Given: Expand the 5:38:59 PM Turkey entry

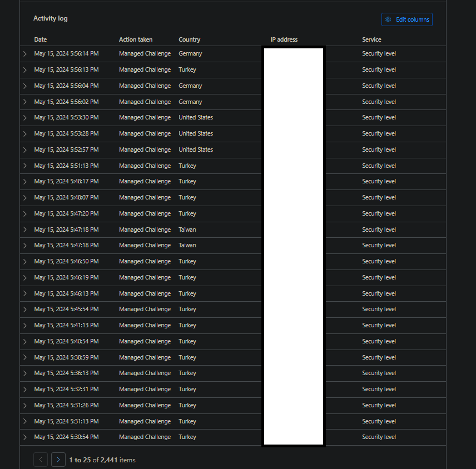Looking at the screenshot, I should coord(25,357).
